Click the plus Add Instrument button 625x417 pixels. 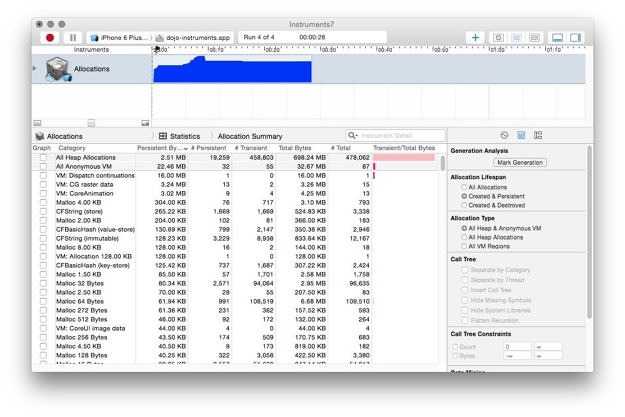[475, 37]
